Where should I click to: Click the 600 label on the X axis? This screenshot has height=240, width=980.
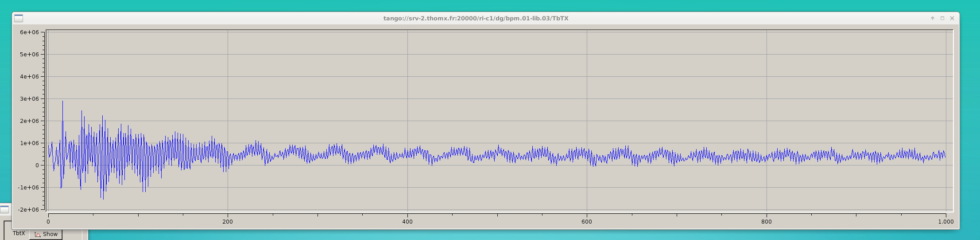click(587, 222)
